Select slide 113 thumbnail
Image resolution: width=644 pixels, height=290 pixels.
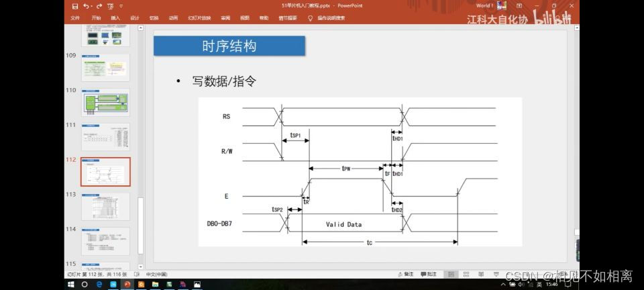105,207
